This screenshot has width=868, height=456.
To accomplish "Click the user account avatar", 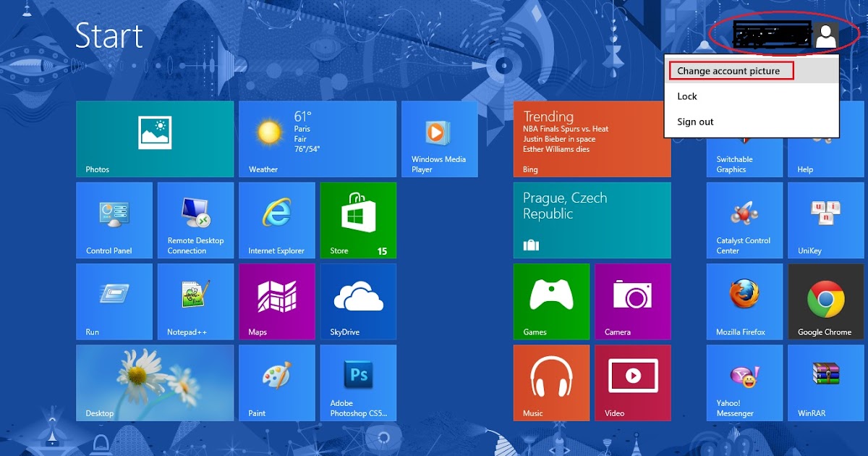I will [825, 33].
